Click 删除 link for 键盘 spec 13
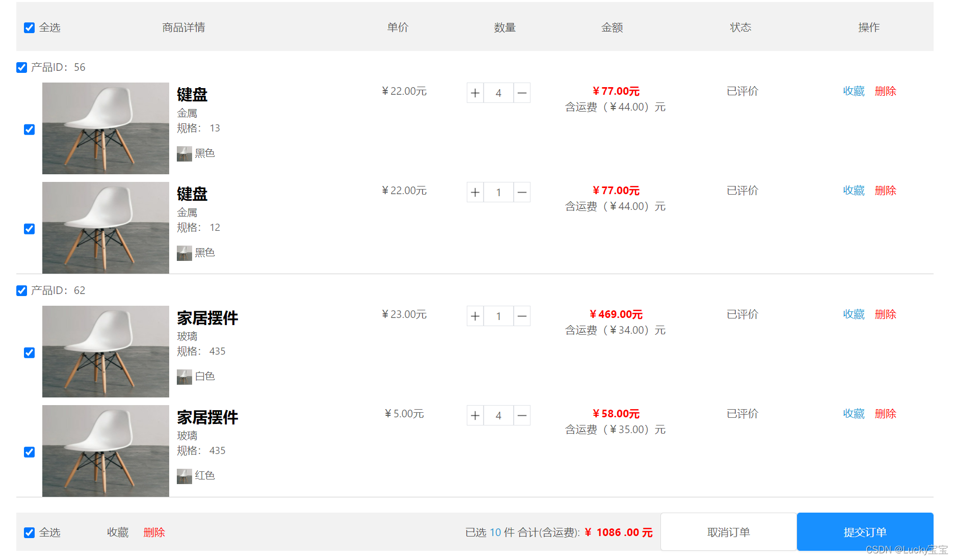956x560 pixels. [885, 91]
